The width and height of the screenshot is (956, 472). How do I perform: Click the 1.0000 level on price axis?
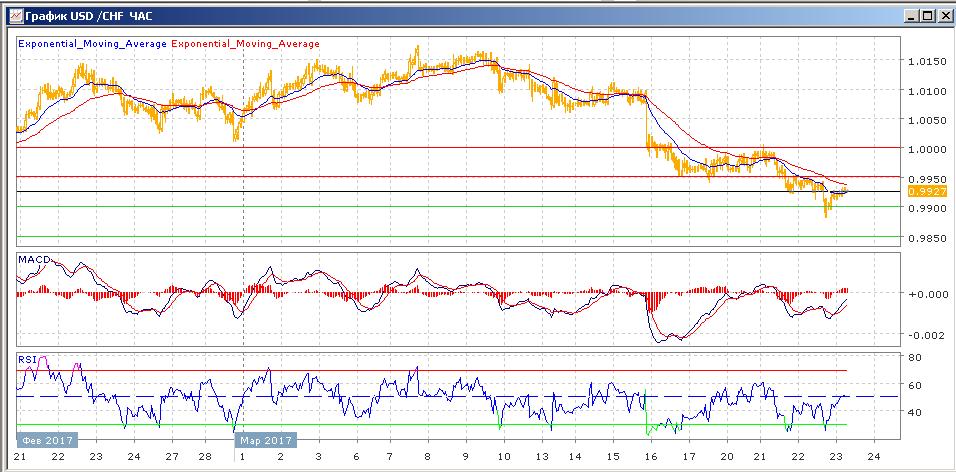926,149
